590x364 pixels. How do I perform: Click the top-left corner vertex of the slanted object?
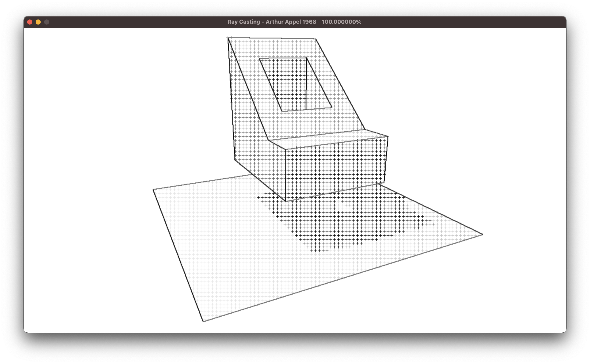[x=228, y=38]
